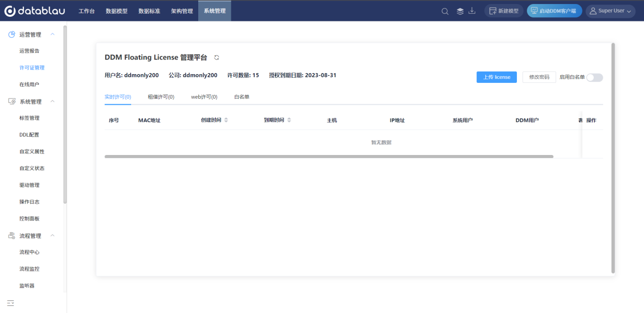Open 驱动管理 in sidebar
The width and height of the screenshot is (644, 313).
point(29,185)
